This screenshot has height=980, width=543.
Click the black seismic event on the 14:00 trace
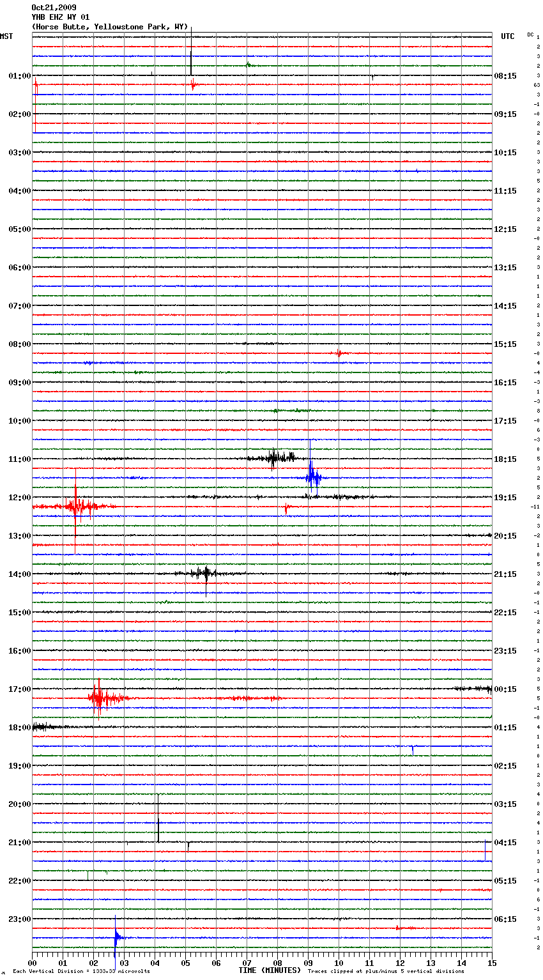[204, 574]
